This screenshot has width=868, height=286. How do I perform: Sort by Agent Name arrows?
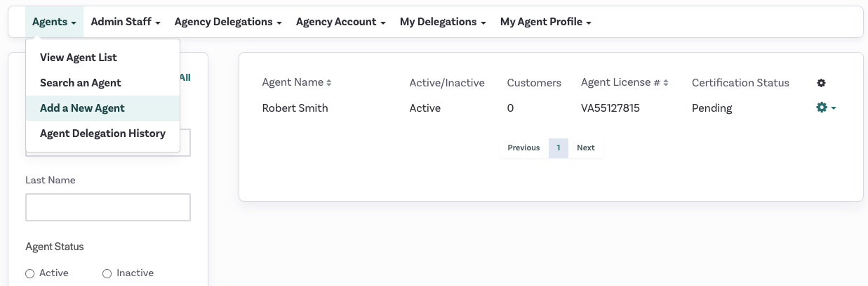pos(328,83)
